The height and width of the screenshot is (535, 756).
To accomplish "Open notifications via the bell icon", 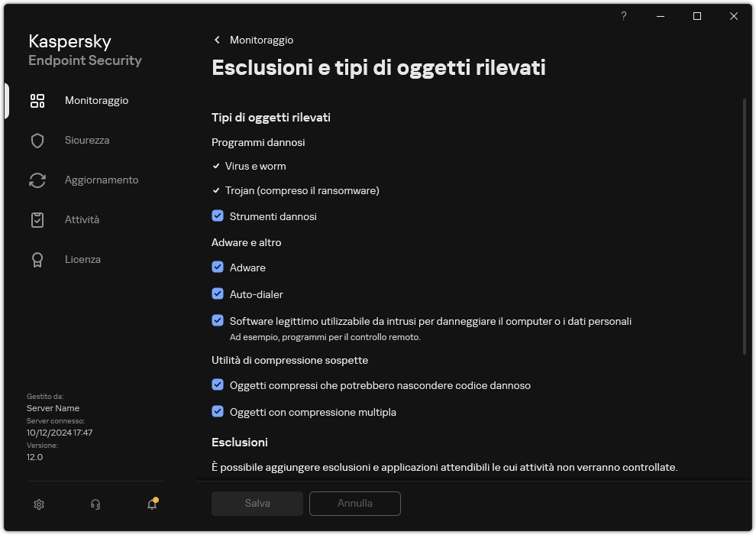I will pos(151,504).
